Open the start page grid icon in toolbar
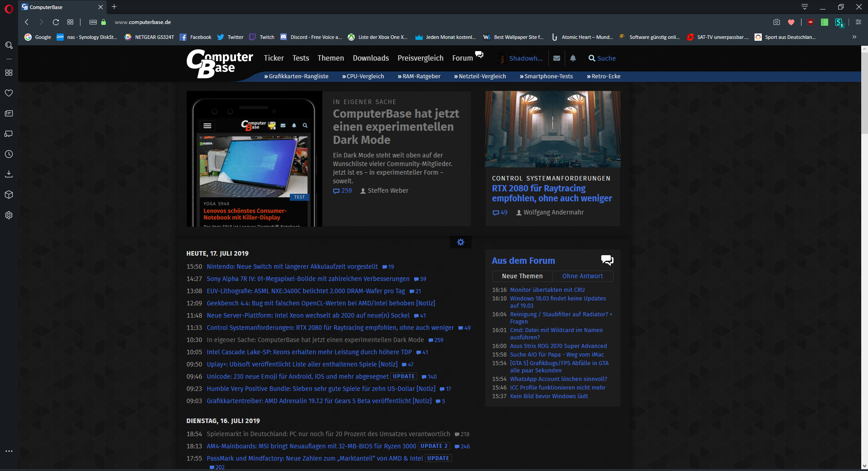This screenshot has width=868, height=471. pos(70,22)
